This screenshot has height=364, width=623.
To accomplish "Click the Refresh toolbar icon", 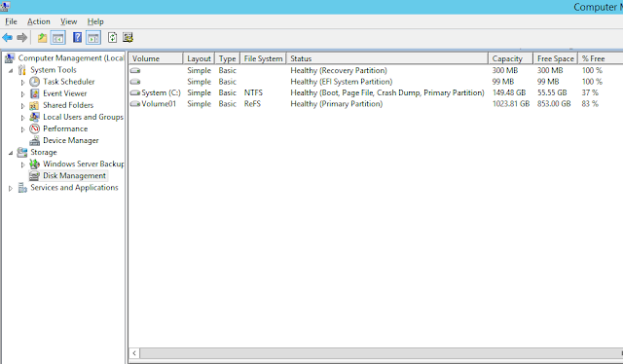I will coord(113,38).
